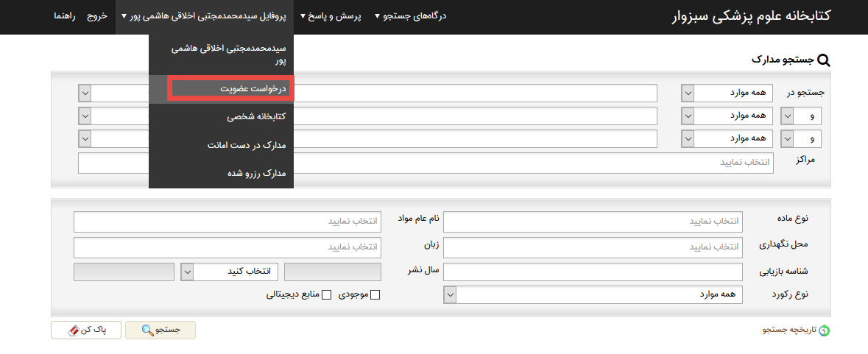Click the خروج logout link
Viewport: 868px width, 354px height.
coord(96,16)
